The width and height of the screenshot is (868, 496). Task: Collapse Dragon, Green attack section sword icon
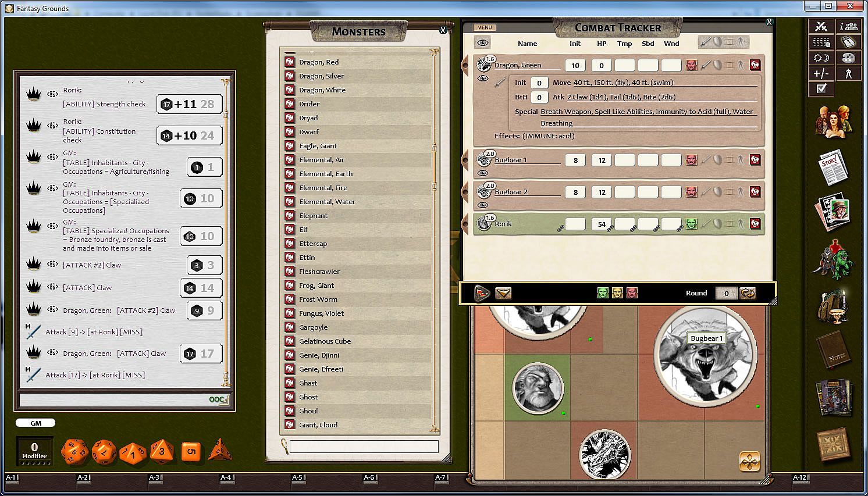tap(705, 65)
